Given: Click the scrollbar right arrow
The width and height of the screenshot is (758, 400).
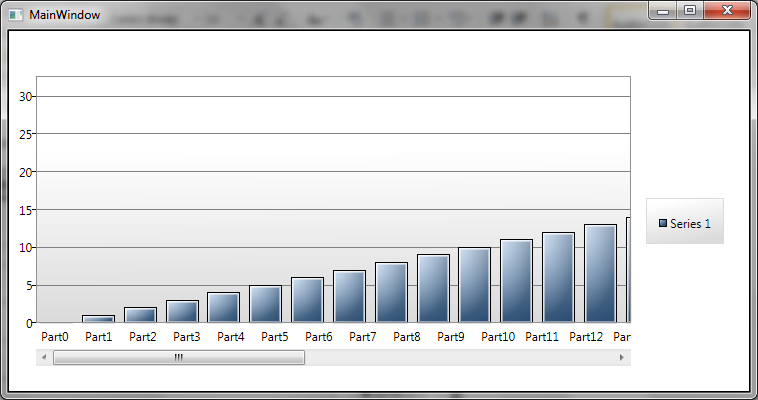Looking at the screenshot, I should click(622, 357).
